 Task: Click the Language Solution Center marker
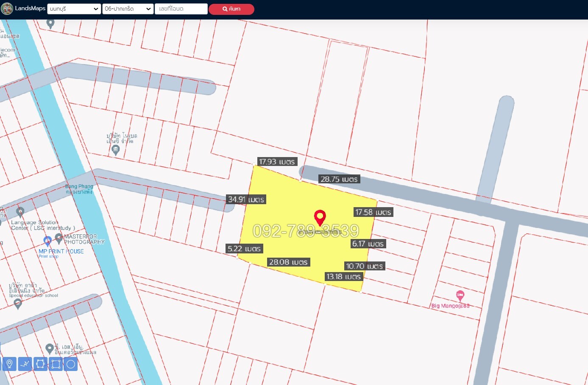pyautogui.click(x=20, y=211)
